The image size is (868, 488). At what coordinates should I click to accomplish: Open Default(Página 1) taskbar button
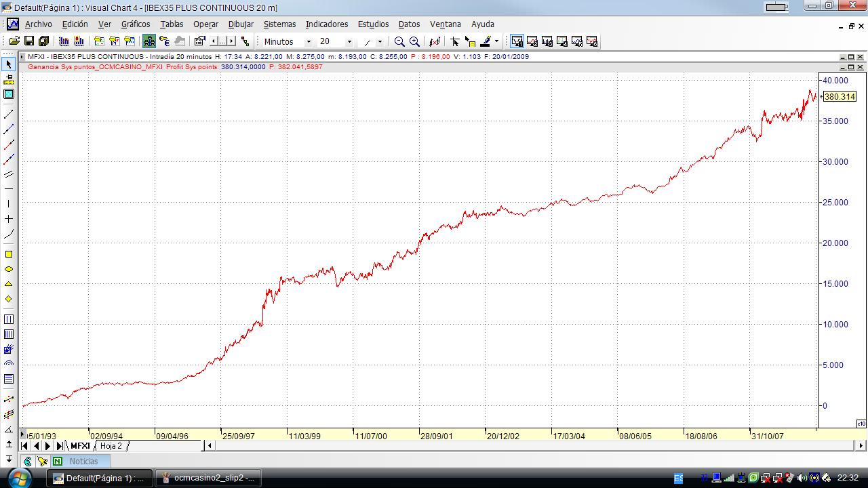99,478
